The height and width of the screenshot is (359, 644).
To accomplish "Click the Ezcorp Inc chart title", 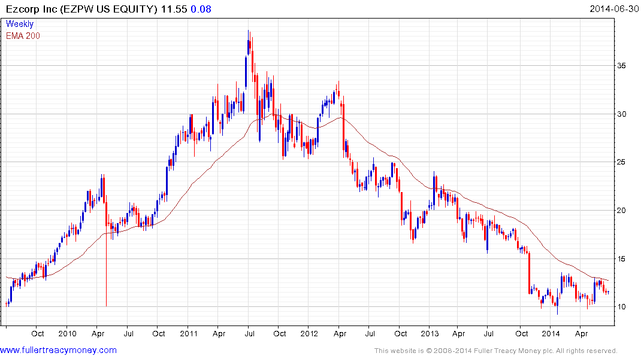I will (81, 9).
